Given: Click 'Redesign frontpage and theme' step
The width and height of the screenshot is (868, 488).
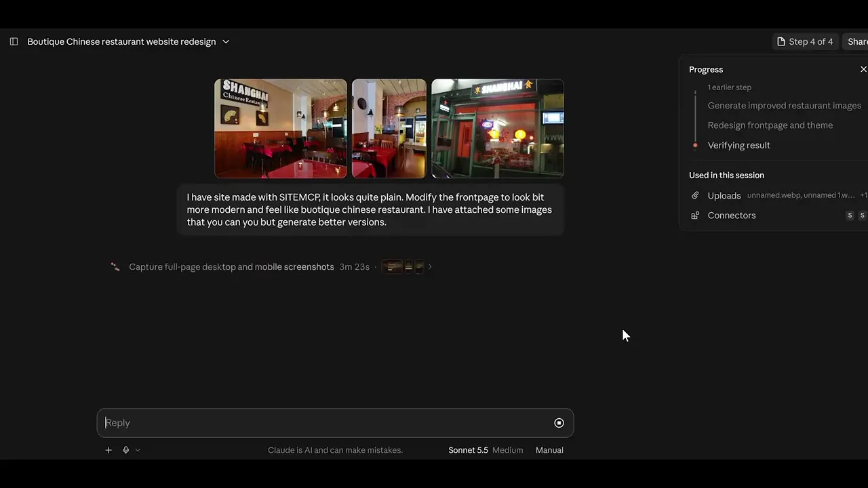Looking at the screenshot, I should (x=770, y=125).
